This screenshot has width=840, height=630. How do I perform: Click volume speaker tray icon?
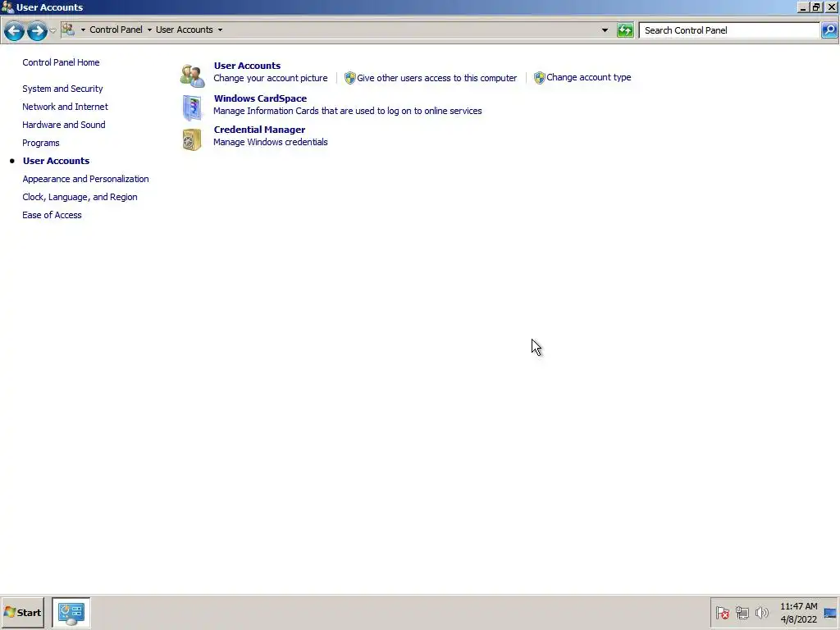761,613
